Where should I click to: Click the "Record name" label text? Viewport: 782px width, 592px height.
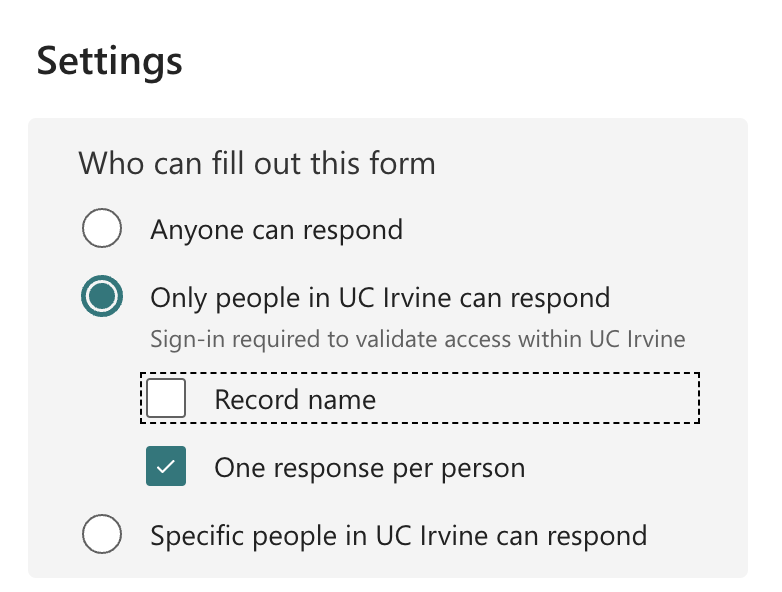(x=295, y=400)
